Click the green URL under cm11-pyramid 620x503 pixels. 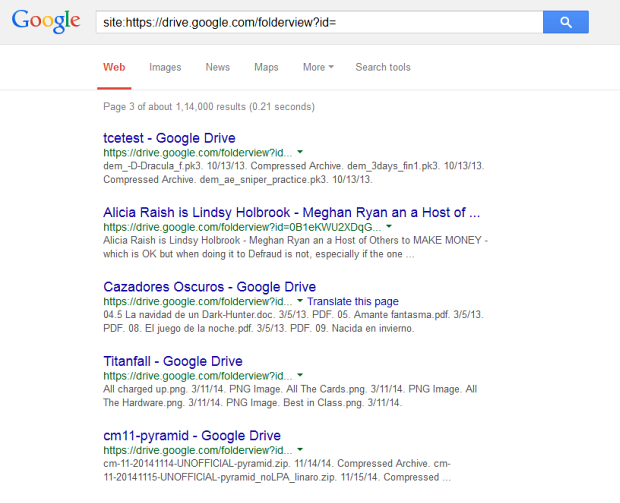click(x=198, y=450)
